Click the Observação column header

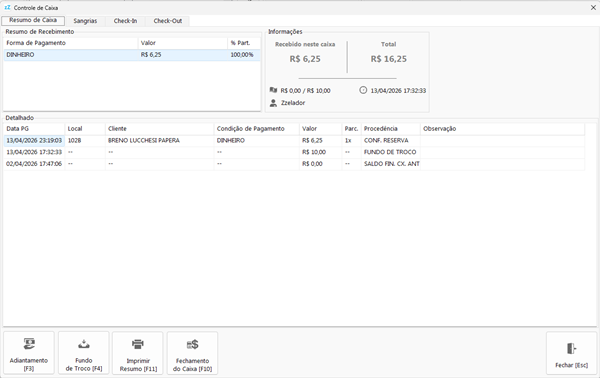(x=502, y=129)
